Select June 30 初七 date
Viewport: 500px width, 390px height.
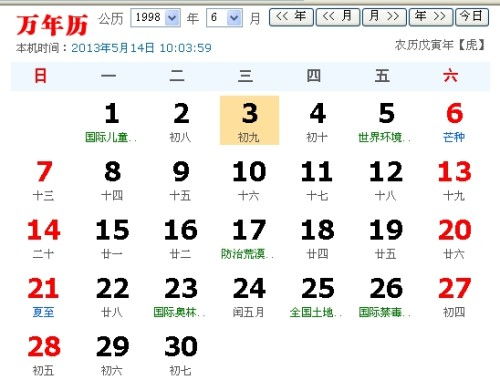pyautogui.click(x=181, y=355)
